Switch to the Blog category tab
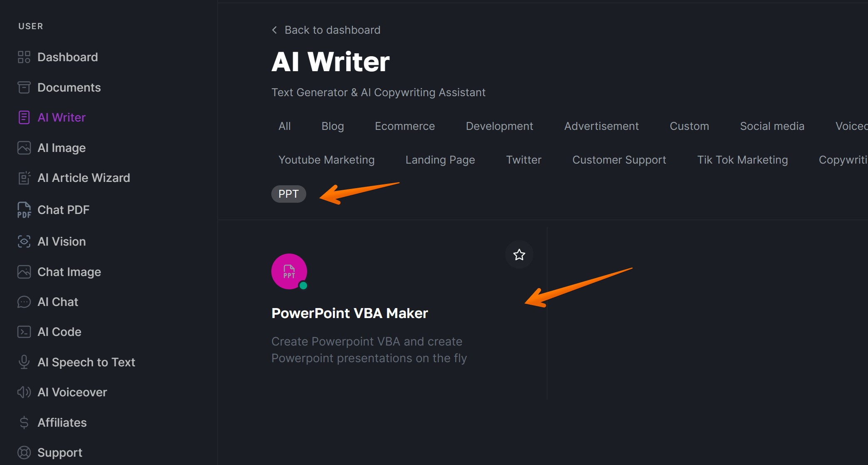Image resolution: width=868 pixels, height=465 pixels. tap(332, 126)
